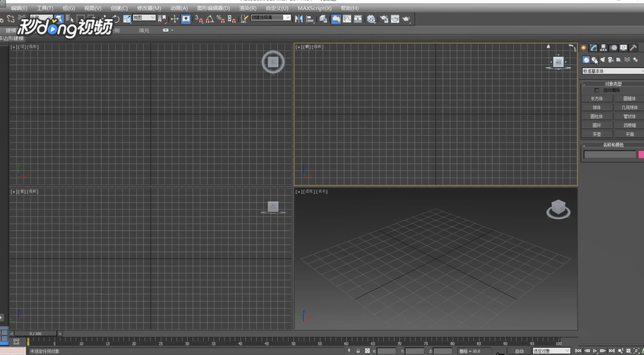Open the 标准基本体 dropdown
The height and width of the screenshot is (355, 644).
coord(613,72)
